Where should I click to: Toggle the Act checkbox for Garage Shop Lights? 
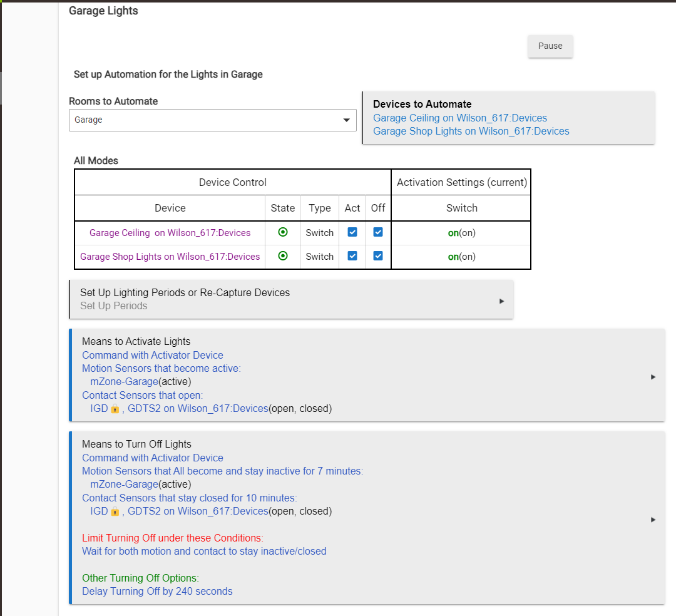(352, 256)
